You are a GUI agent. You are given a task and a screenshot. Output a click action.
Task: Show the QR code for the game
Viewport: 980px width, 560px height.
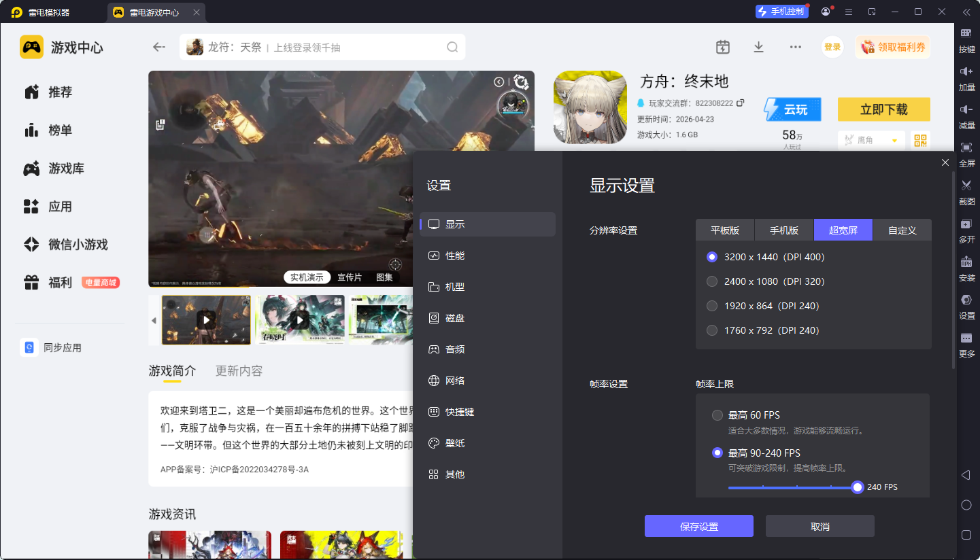(921, 140)
